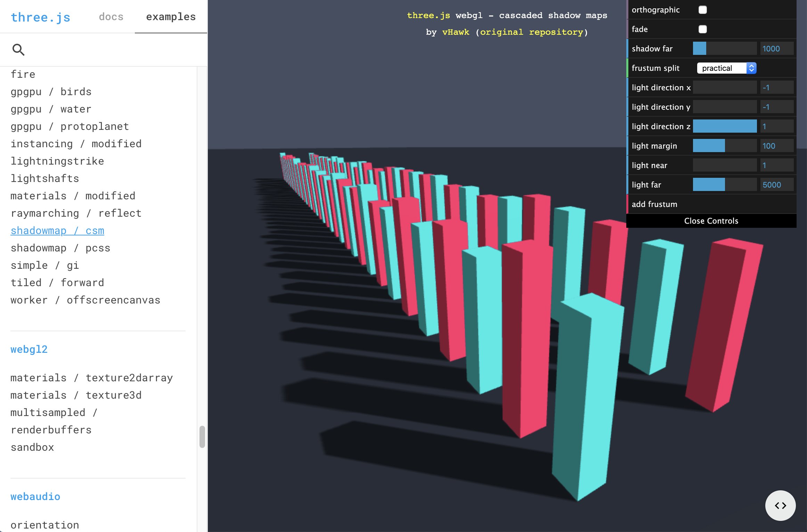
Task: Select the examples tab
Action: 171,17
